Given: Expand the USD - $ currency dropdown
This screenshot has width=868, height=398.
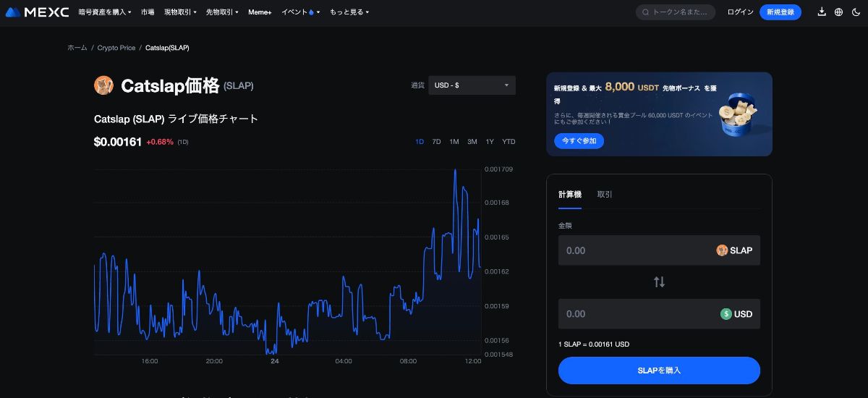Looking at the screenshot, I should [x=472, y=85].
